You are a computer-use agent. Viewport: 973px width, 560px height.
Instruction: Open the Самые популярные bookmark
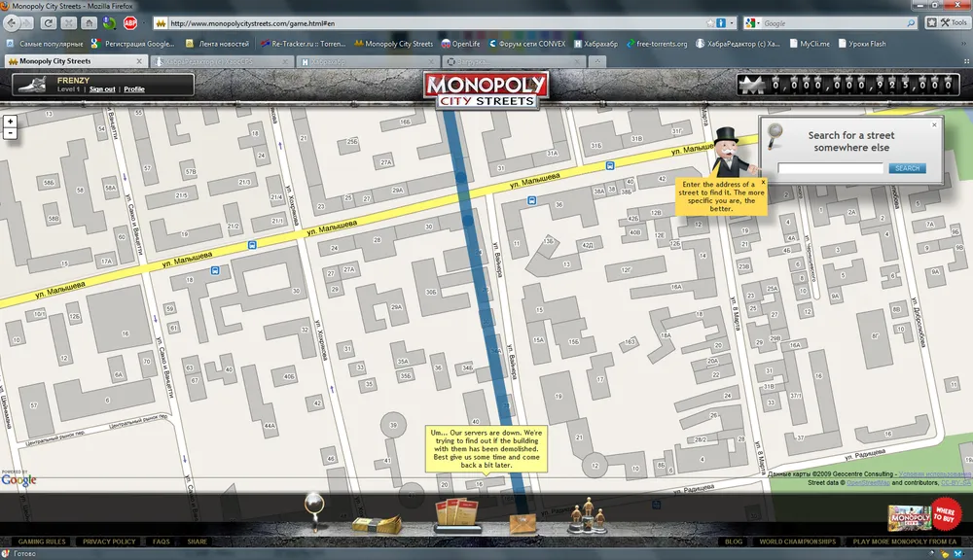45,44
